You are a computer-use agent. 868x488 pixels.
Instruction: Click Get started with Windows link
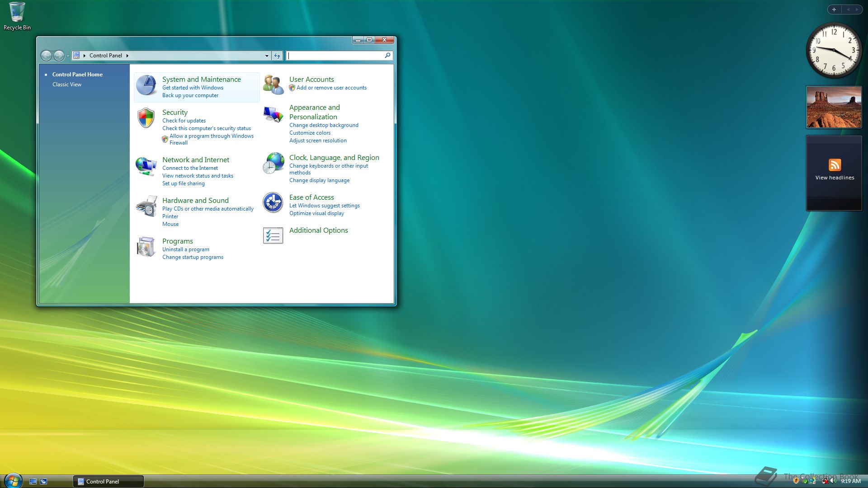coord(193,88)
